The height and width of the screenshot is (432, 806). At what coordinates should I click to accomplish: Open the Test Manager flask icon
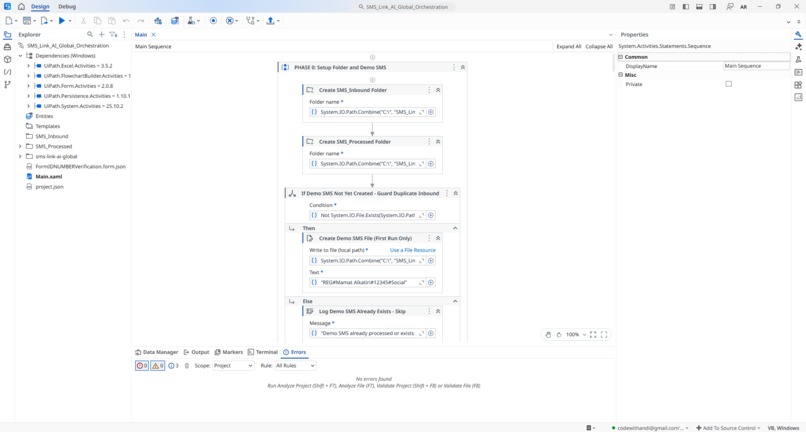pos(191,21)
